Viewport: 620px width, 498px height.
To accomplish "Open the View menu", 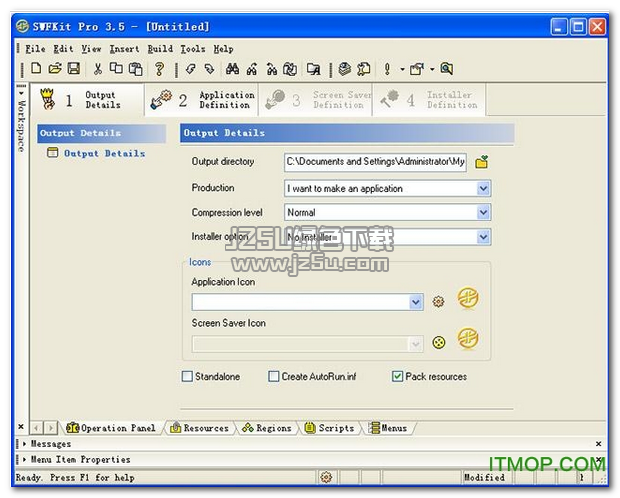I will click(91, 49).
